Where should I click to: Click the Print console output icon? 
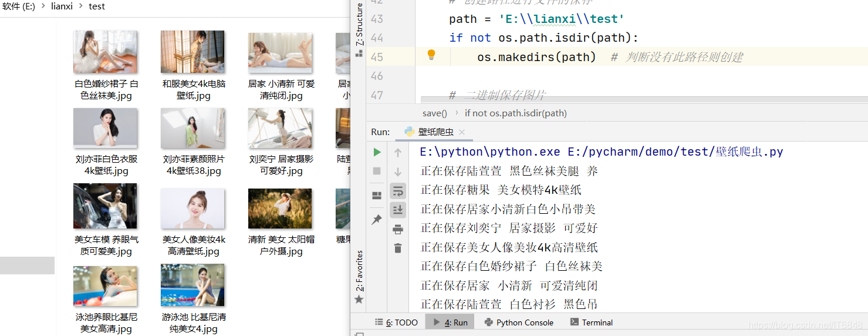(x=398, y=229)
